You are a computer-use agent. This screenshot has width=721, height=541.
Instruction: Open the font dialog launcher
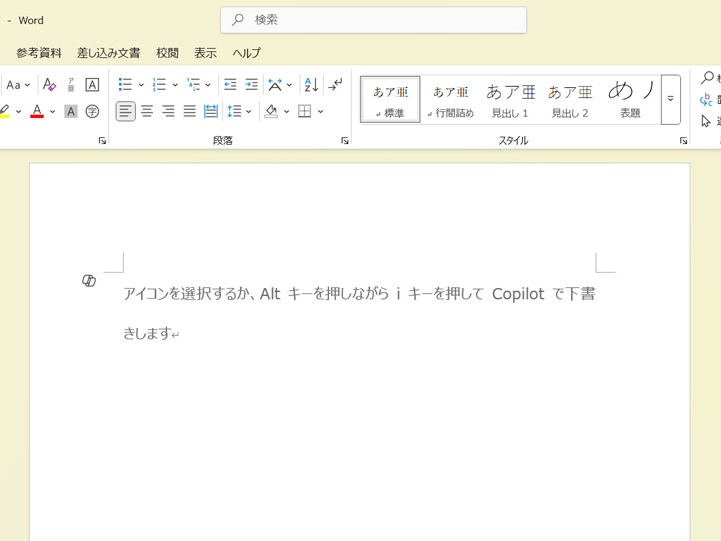pos(102,141)
